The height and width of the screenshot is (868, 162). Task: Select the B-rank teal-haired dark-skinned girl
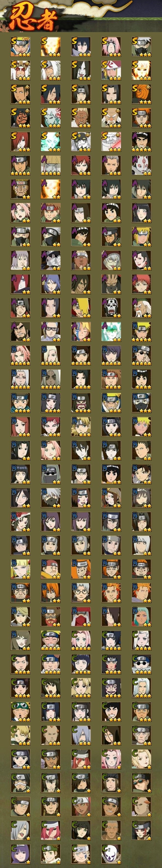pyautogui.click(x=141, y=616)
